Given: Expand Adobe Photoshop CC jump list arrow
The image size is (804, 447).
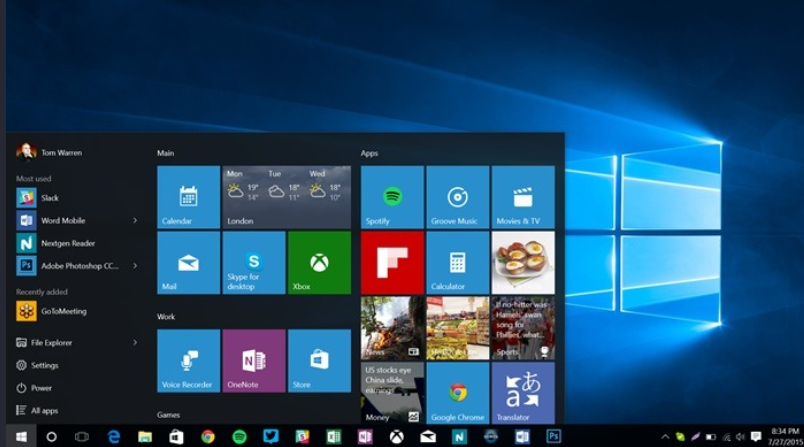Looking at the screenshot, I should point(135,266).
